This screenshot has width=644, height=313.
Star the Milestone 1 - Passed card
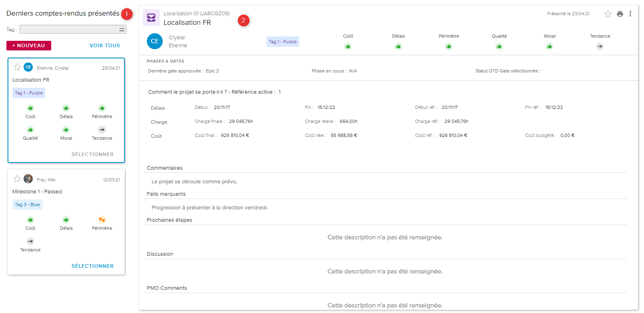(x=17, y=179)
